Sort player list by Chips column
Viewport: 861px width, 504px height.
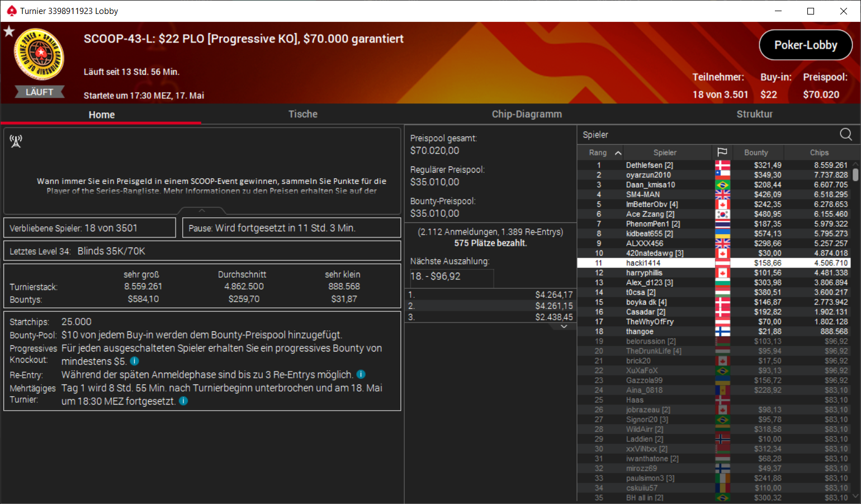click(819, 152)
